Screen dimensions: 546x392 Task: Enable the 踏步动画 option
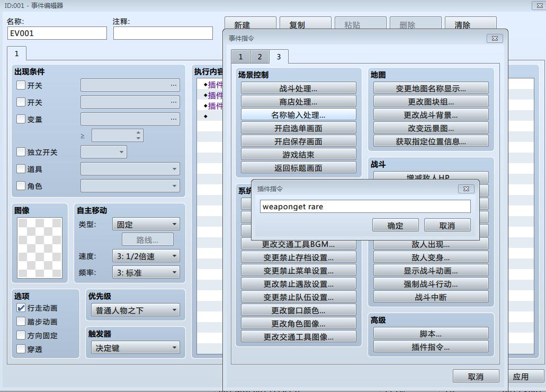point(21,321)
